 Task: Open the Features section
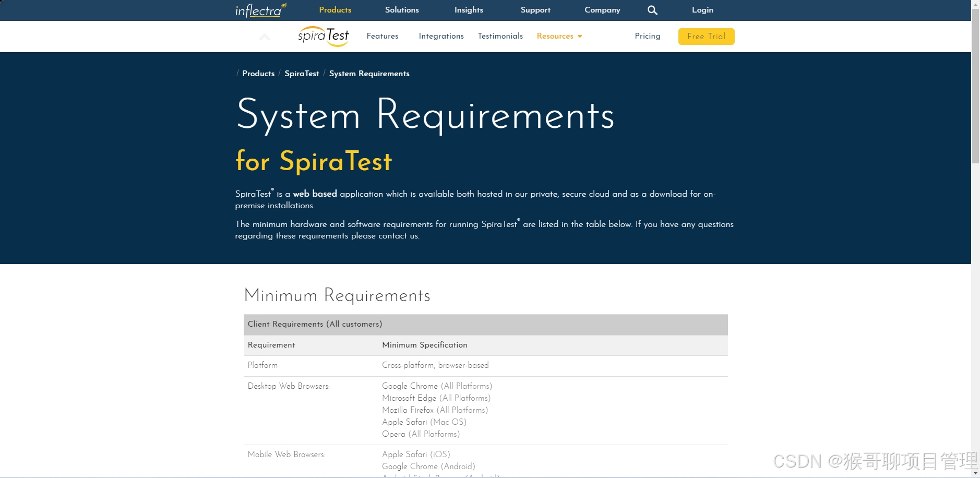tap(383, 36)
